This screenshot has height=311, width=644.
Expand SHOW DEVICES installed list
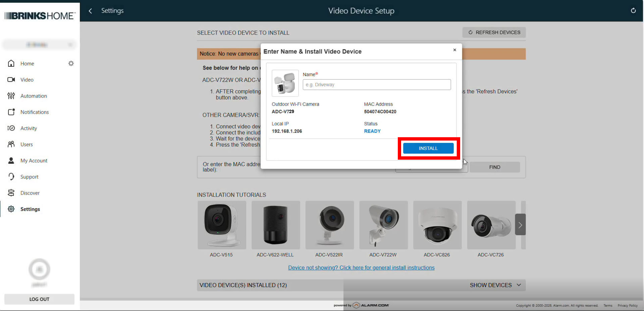495,285
